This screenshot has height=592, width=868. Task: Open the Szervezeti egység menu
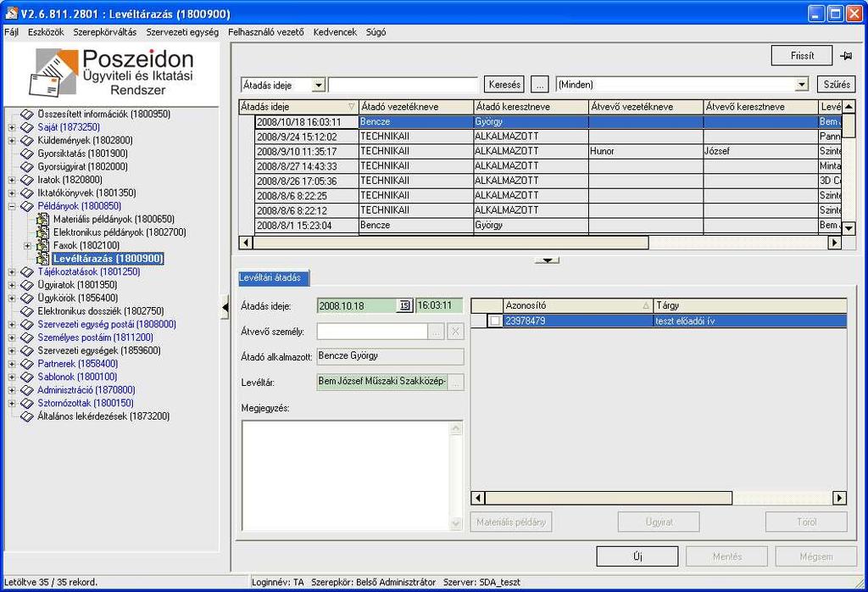tap(182, 32)
